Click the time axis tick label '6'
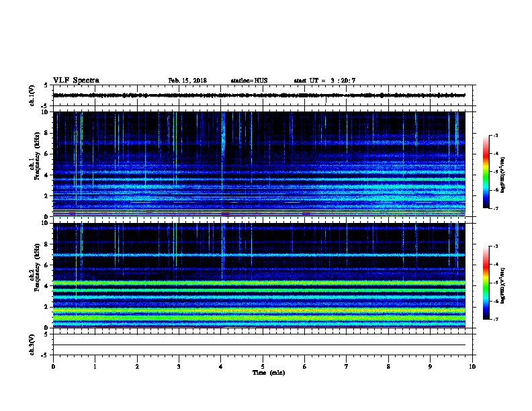532x411 pixels. pyautogui.click(x=304, y=366)
